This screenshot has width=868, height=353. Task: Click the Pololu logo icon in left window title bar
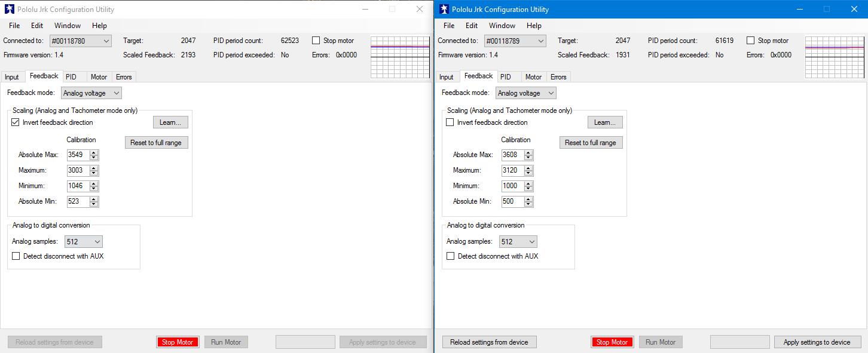tap(10, 9)
